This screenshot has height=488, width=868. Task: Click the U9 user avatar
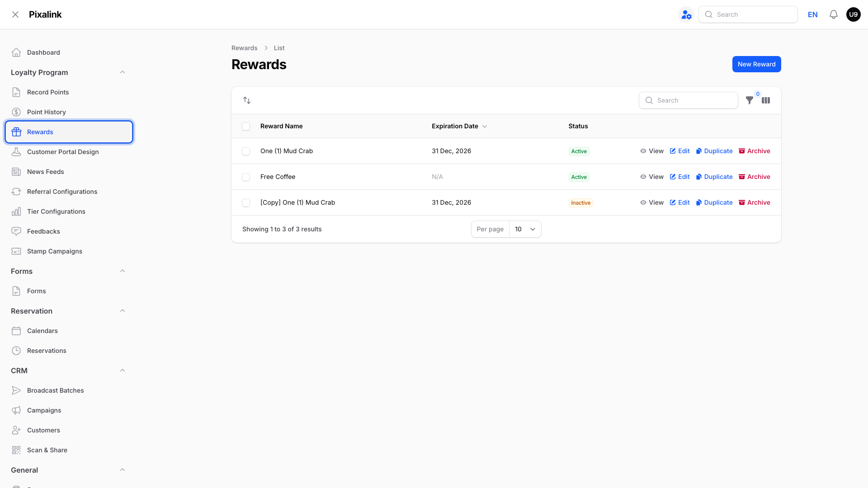point(854,14)
